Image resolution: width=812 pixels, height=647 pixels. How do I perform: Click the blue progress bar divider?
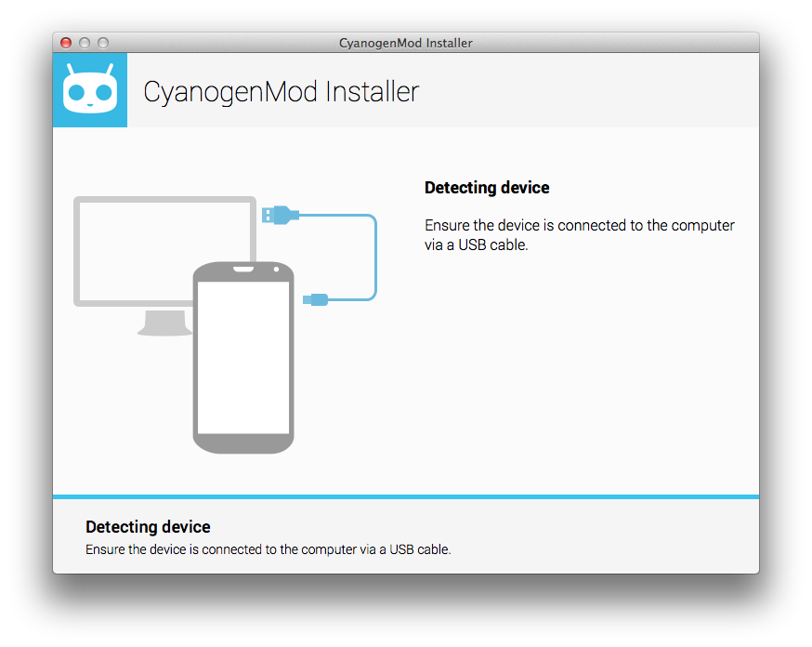point(406,496)
